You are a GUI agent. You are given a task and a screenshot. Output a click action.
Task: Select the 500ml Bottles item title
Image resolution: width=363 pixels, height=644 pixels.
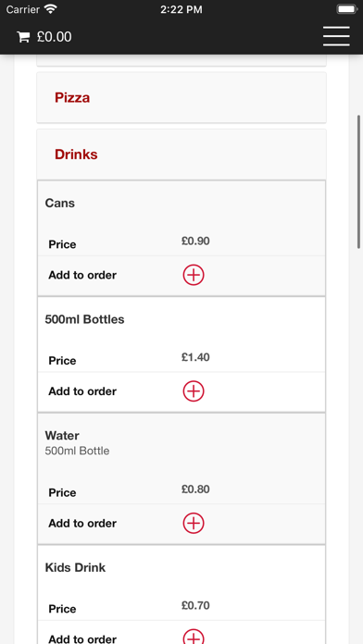pos(84,319)
